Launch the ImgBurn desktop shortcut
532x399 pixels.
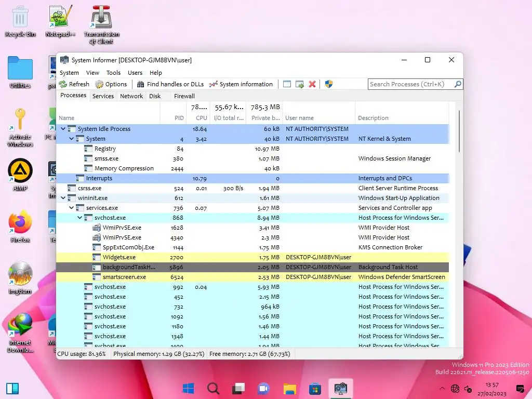[20, 278]
